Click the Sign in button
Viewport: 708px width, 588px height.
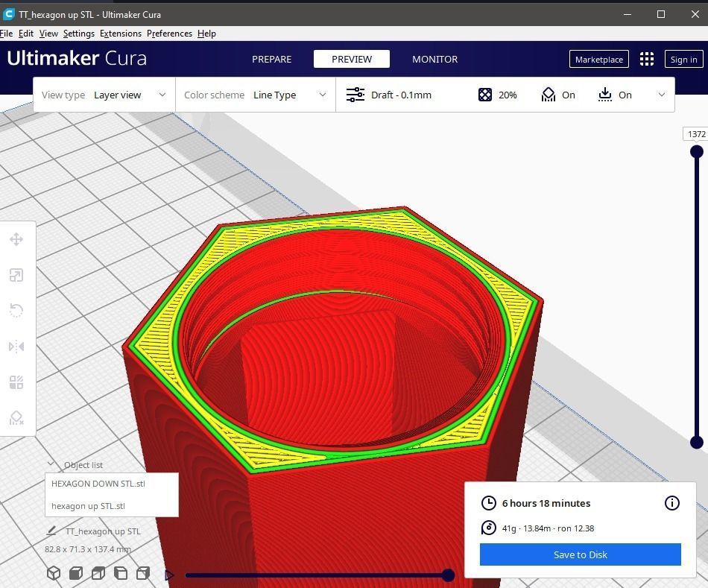tap(683, 59)
